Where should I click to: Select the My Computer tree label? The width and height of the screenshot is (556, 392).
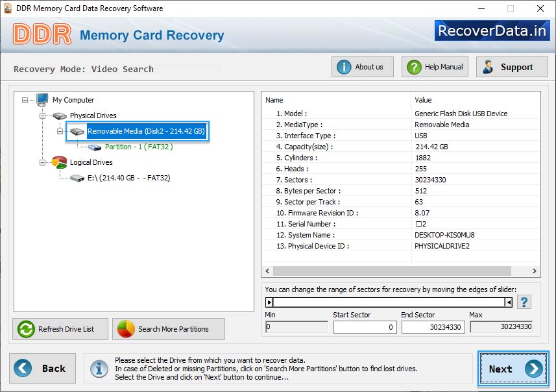tap(73, 100)
